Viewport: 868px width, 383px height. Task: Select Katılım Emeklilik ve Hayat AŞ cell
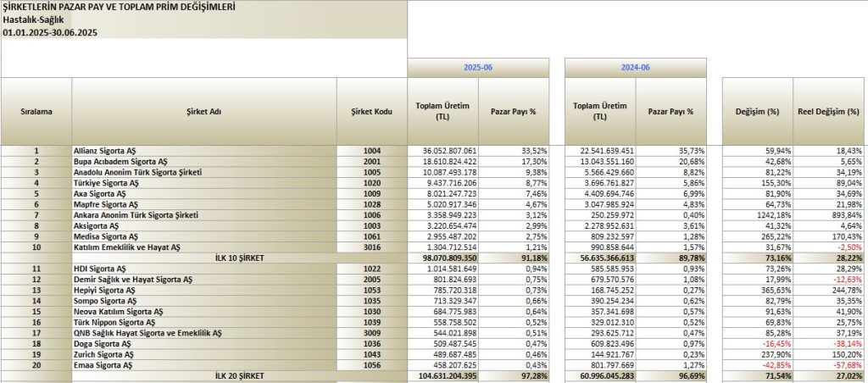(204, 247)
